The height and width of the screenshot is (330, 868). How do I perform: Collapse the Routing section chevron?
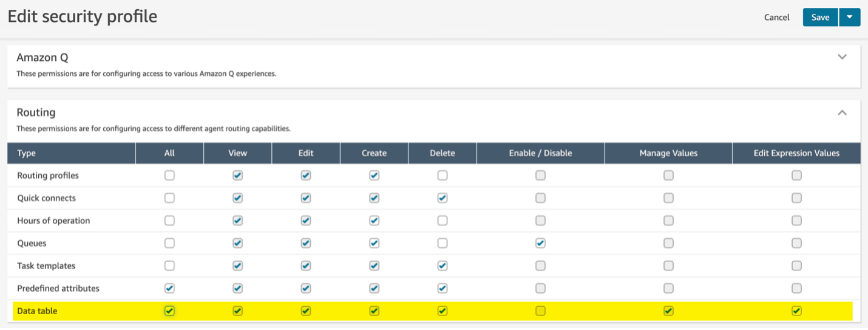pos(842,112)
